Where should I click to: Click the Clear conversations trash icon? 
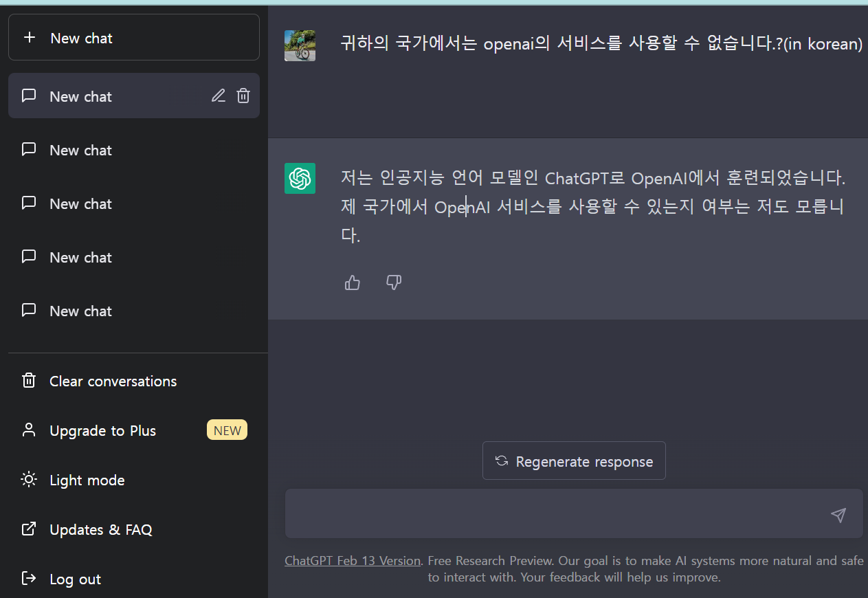click(29, 381)
